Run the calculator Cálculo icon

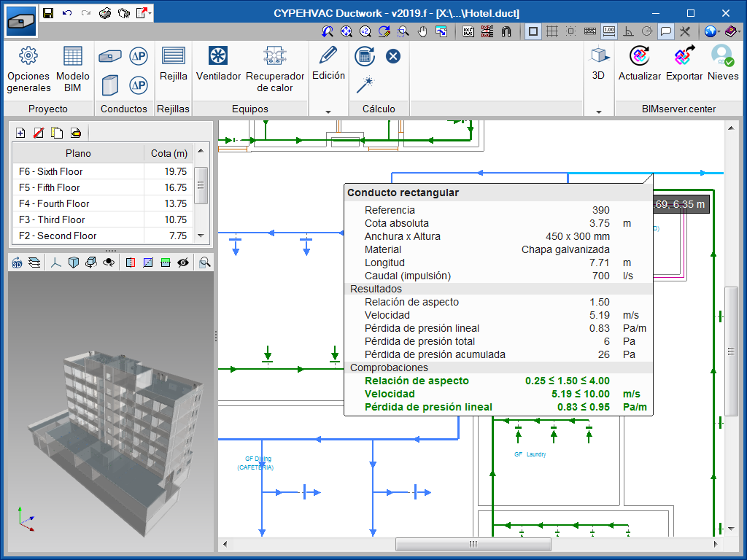point(365,56)
